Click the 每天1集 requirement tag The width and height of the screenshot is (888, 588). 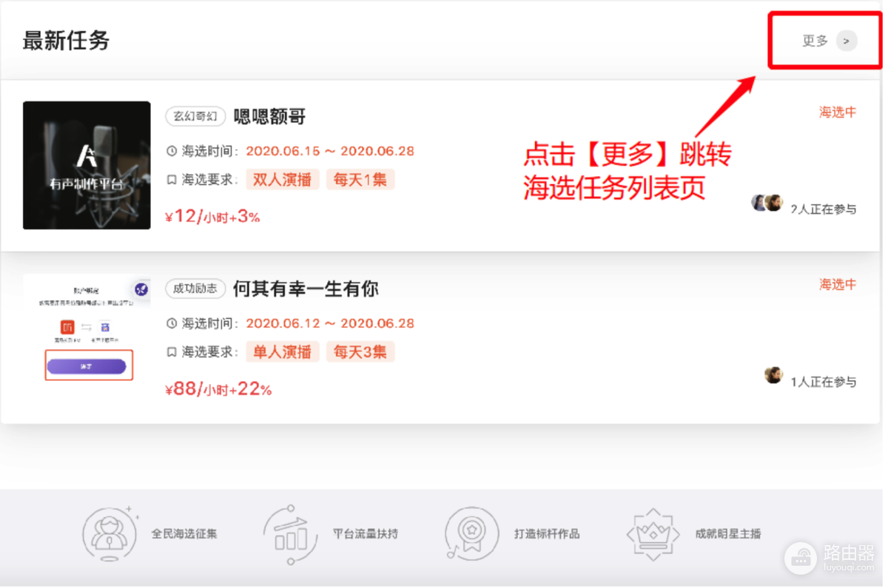click(x=360, y=180)
